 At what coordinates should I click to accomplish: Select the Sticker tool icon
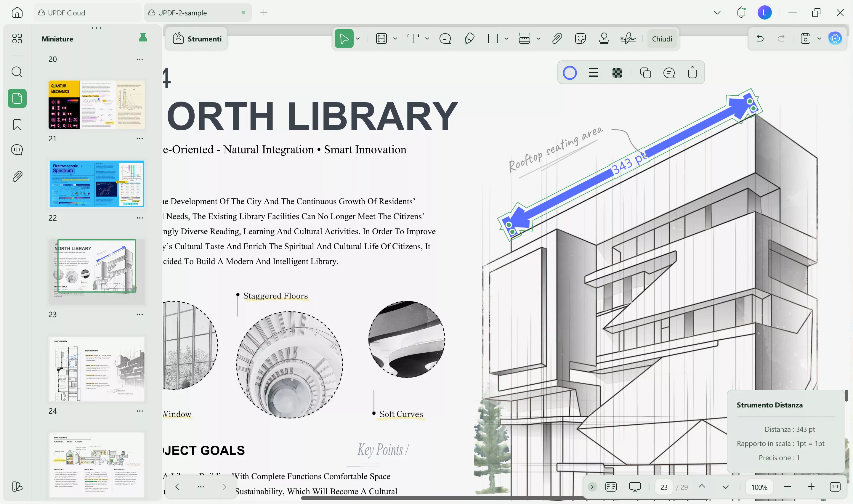[580, 39]
